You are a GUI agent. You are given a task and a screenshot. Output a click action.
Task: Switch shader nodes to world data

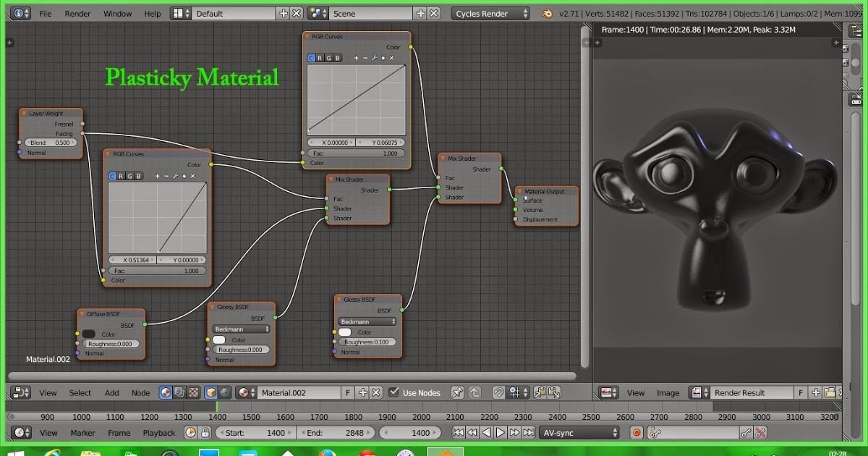(x=224, y=392)
